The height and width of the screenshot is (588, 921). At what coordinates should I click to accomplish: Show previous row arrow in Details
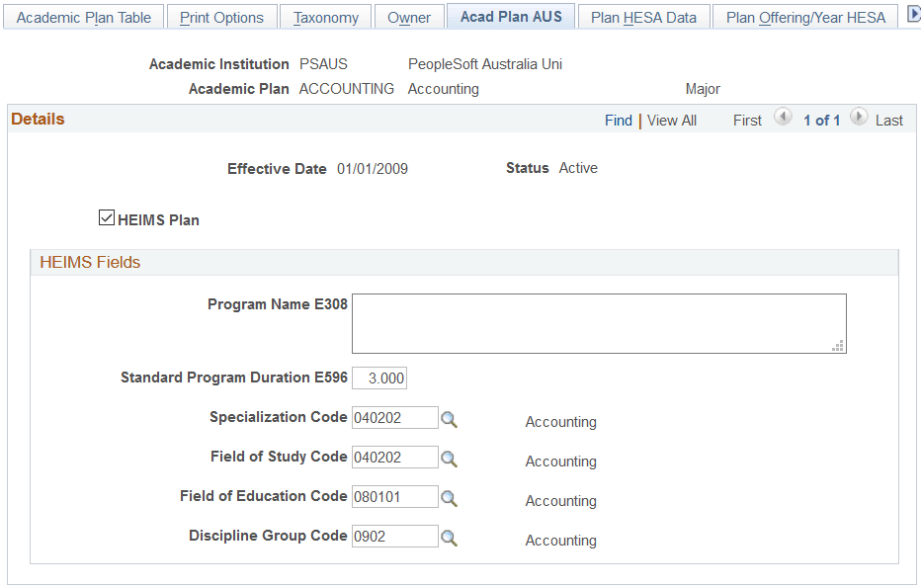click(x=783, y=117)
